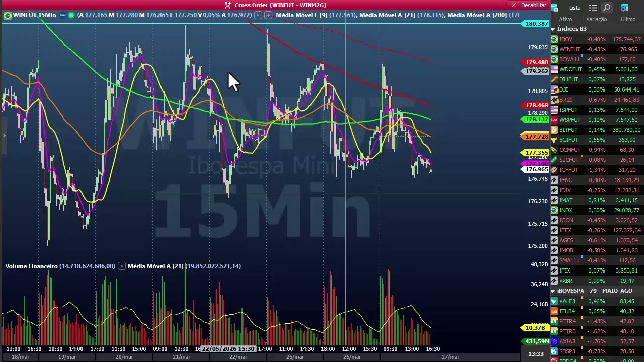Select the IFNC index row
Screen dimensions: 644x362
pyautogui.click(x=597, y=180)
